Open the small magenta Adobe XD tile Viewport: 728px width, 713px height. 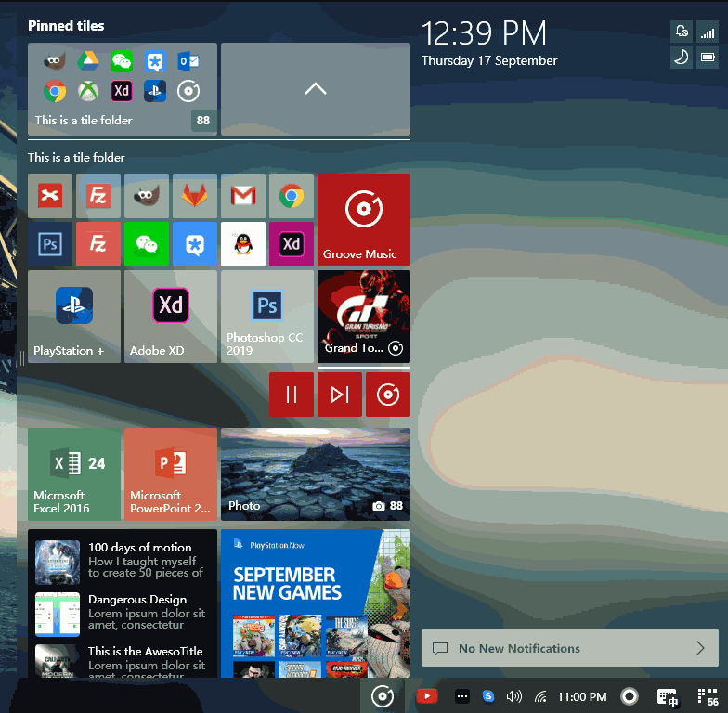tap(292, 244)
